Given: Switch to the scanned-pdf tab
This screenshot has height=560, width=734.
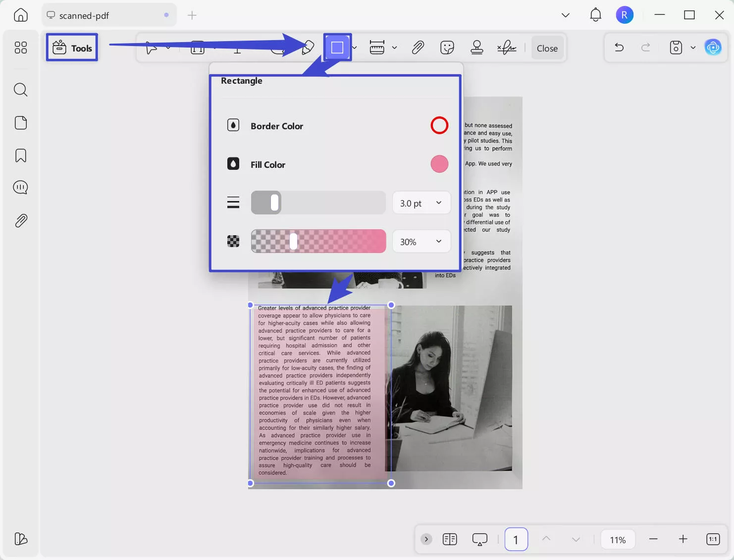Looking at the screenshot, I should point(99,15).
